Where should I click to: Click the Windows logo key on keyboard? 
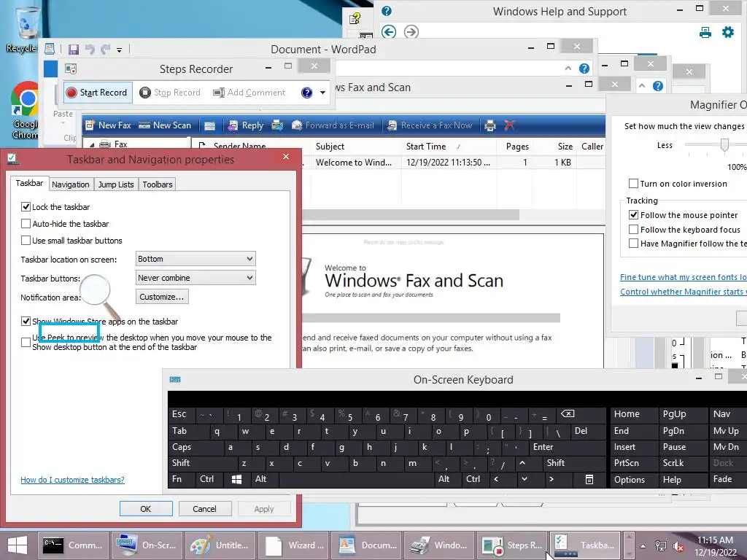[x=236, y=480]
